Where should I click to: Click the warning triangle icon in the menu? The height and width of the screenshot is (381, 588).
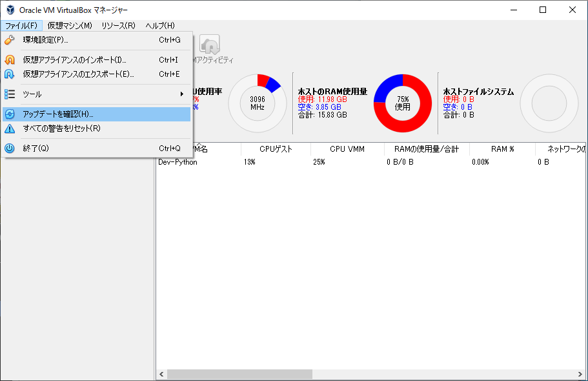pyautogui.click(x=10, y=129)
